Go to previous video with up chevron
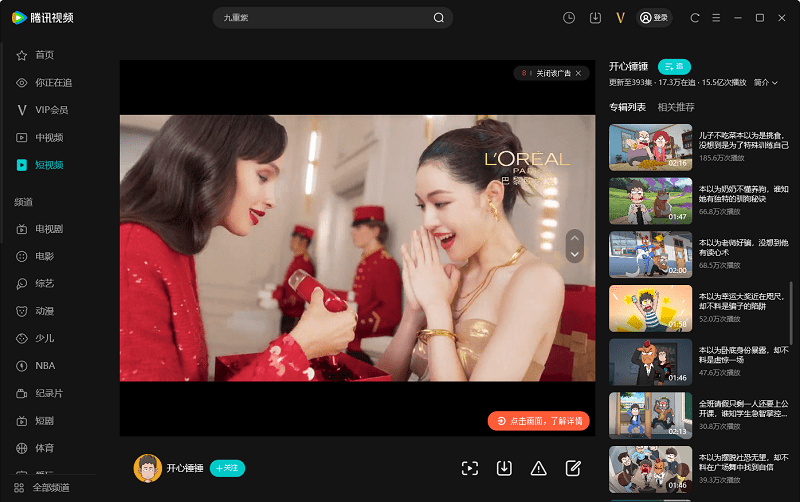This screenshot has height=502, width=800. click(x=574, y=238)
